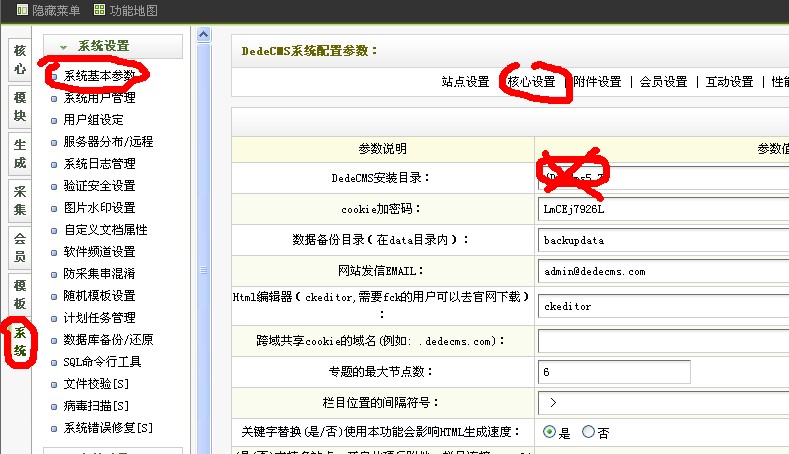The image size is (789, 454).
Task: Open 系统日志管理 menu item
Action: 99,164
